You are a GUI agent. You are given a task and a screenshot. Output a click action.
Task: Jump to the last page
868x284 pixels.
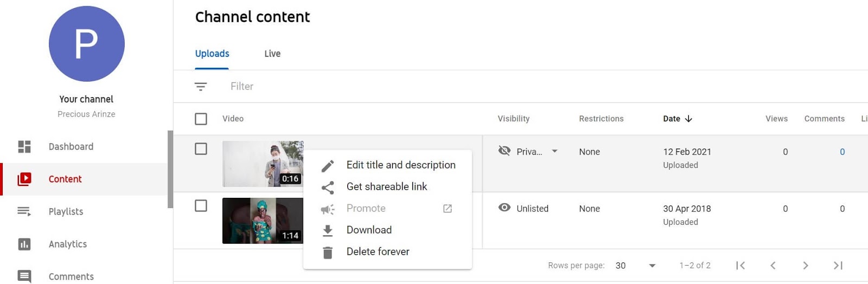[x=838, y=266]
